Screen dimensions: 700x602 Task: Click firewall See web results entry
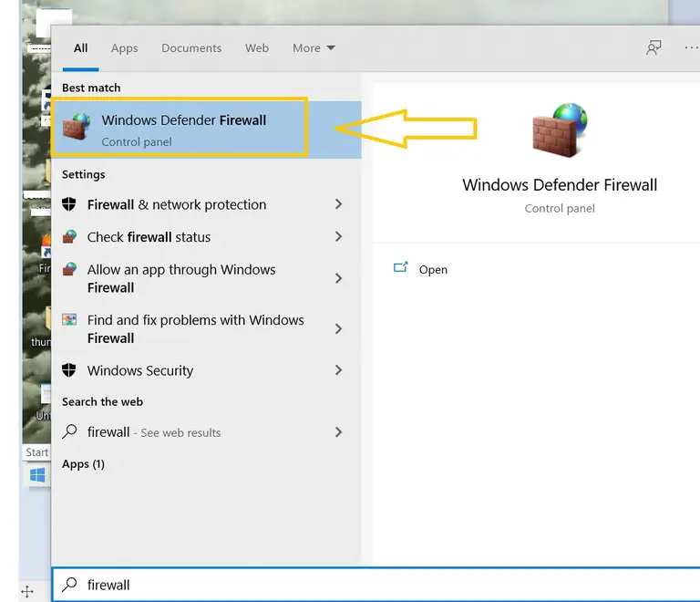click(206, 432)
